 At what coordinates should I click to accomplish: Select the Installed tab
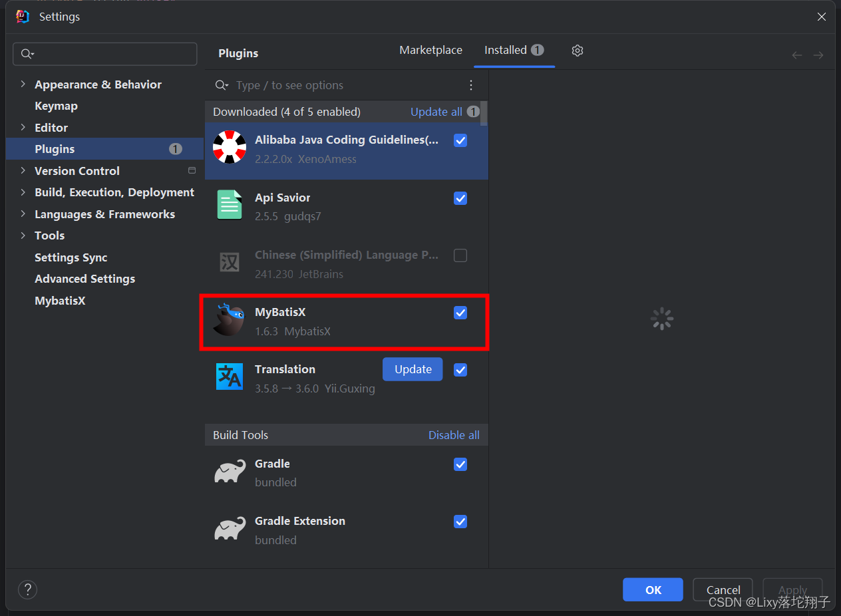514,51
